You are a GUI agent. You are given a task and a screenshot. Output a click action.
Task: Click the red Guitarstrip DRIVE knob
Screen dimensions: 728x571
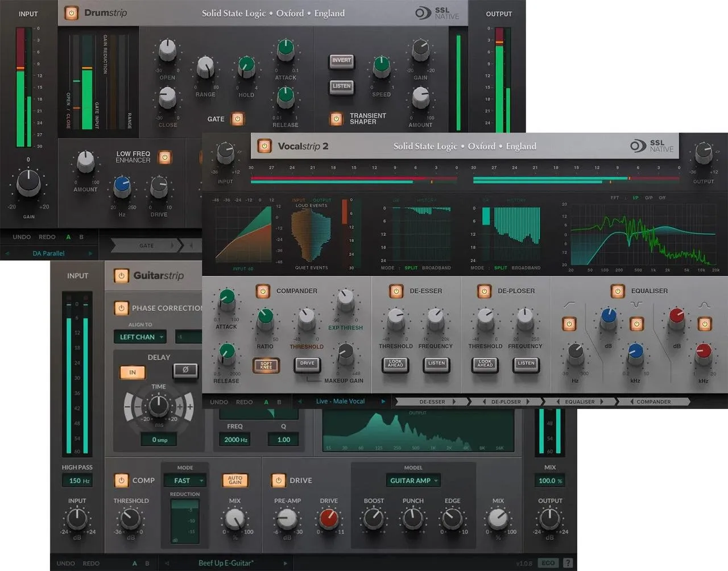pyautogui.click(x=329, y=518)
